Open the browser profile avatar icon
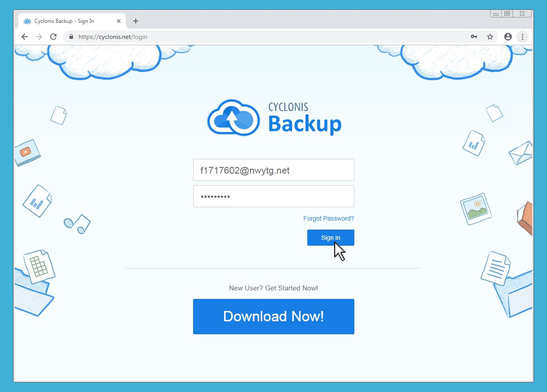This screenshot has width=547, height=392. pos(508,37)
